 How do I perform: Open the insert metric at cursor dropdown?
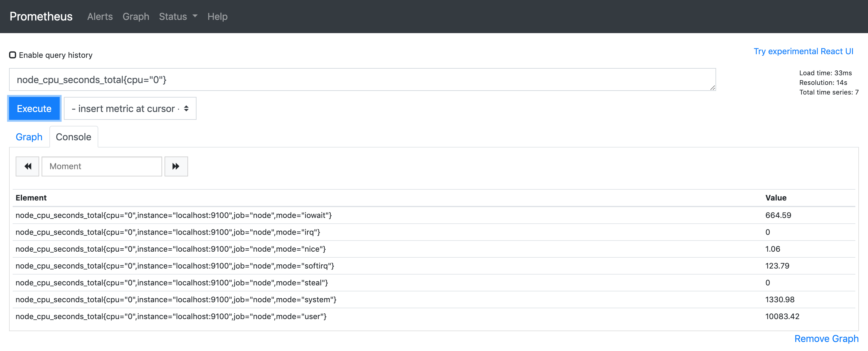click(130, 108)
